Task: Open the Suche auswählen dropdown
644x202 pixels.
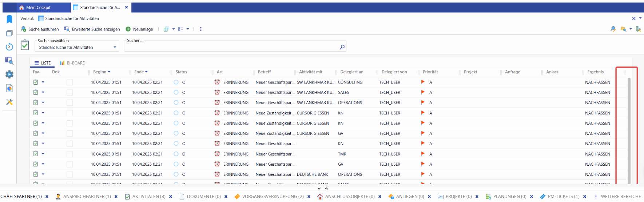Action: pyautogui.click(x=115, y=47)
